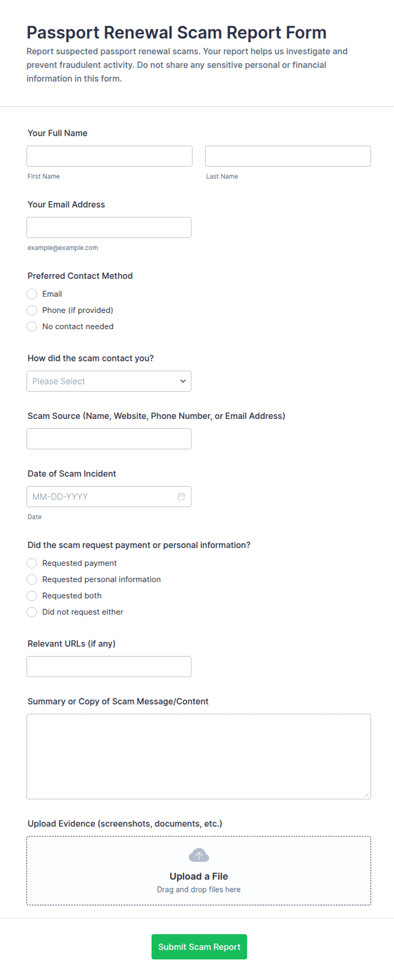Viewport: 394px width, 980px height.
Task: Expand the scam contact method dropdown
Action: [109, 381]
